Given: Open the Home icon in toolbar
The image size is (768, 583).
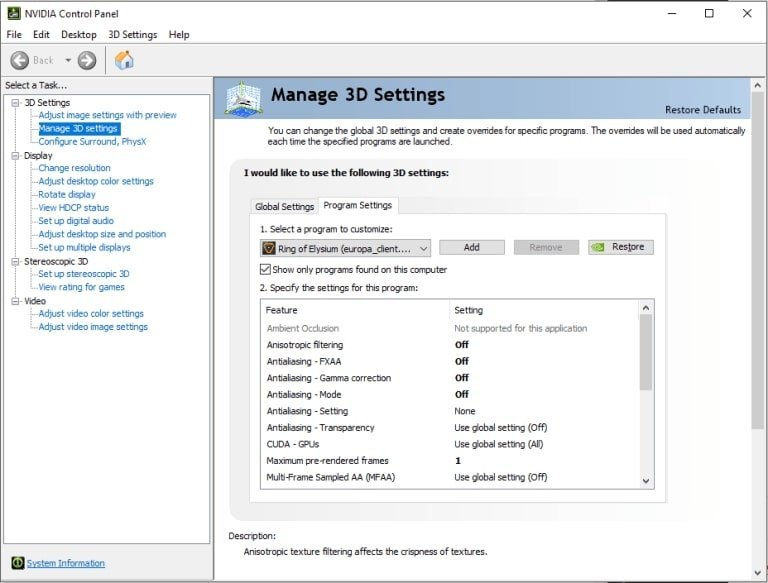Looking at the screenshot, I should pos(124,60).
